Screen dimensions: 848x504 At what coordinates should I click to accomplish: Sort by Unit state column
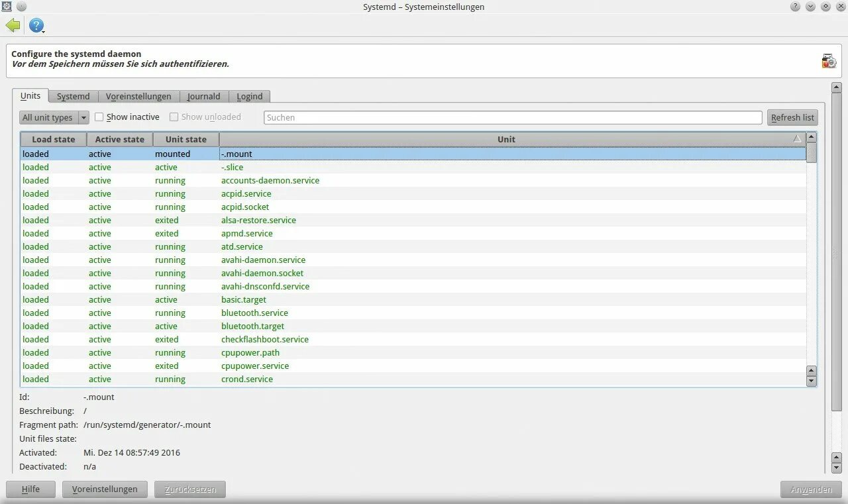click(x=186, y=139)
